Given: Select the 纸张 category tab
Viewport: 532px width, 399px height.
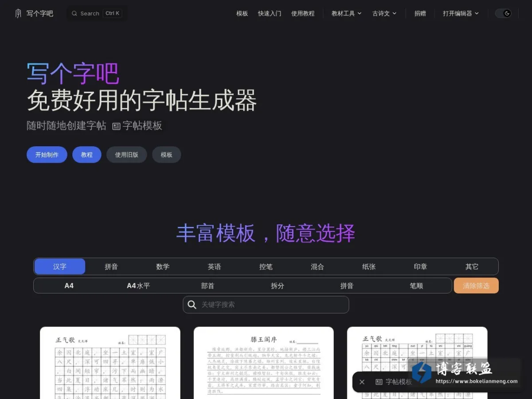Looking at the screenshot, I should coord(369,266).
